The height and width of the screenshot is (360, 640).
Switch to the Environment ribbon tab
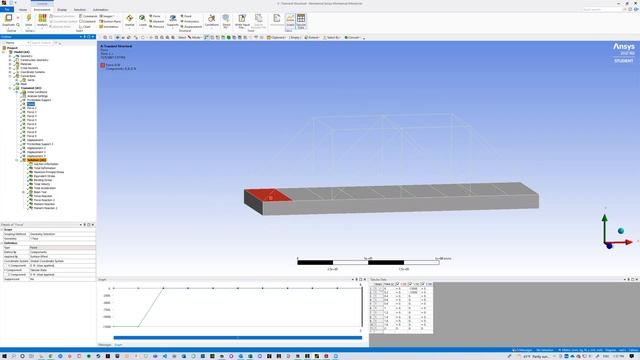click(x=42, y=9)
